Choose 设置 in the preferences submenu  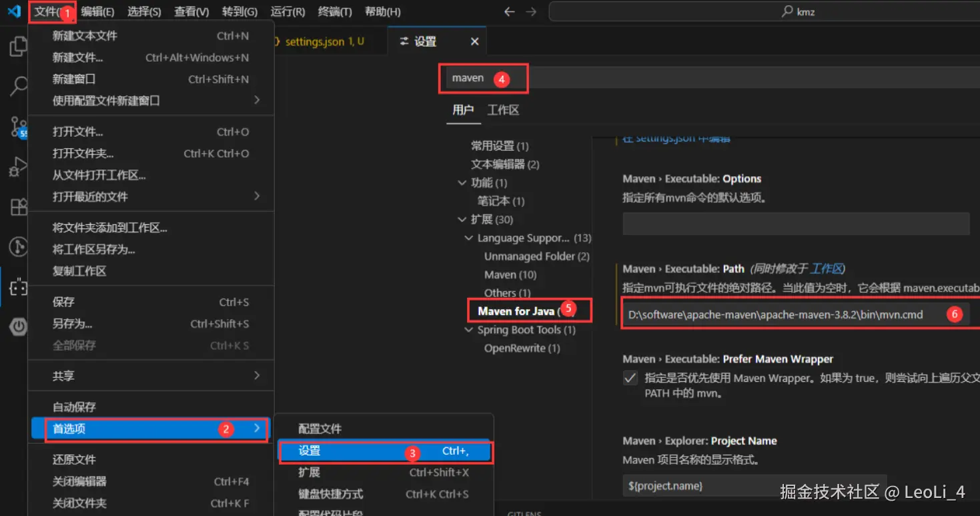coord(385,451)
